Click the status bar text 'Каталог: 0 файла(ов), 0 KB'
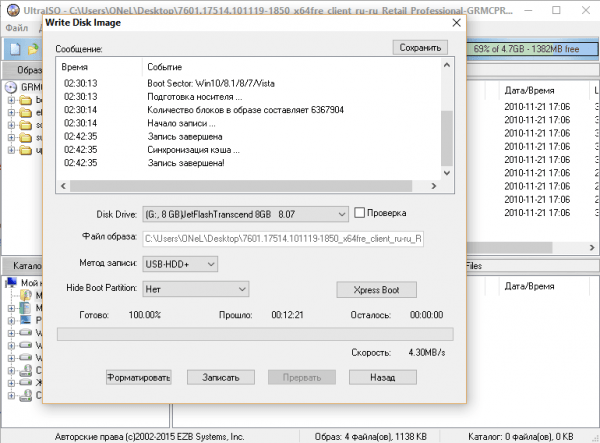 pos(521,436)
